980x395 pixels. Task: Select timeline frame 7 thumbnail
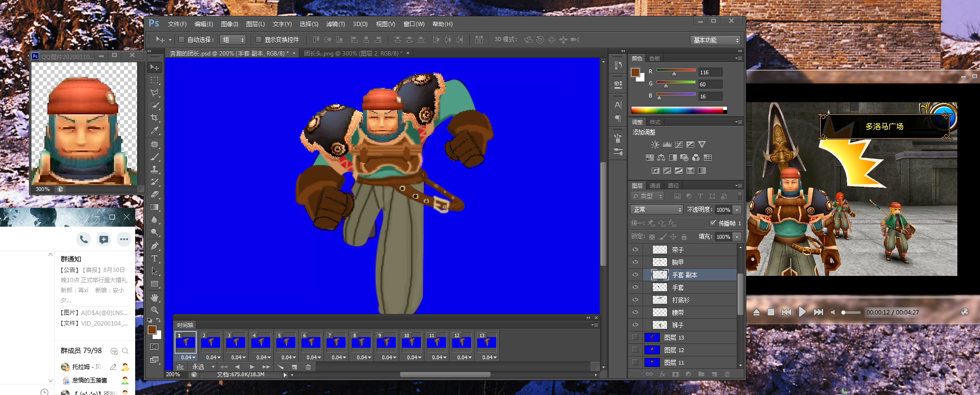pyautogui.click(x=336, y=342)
